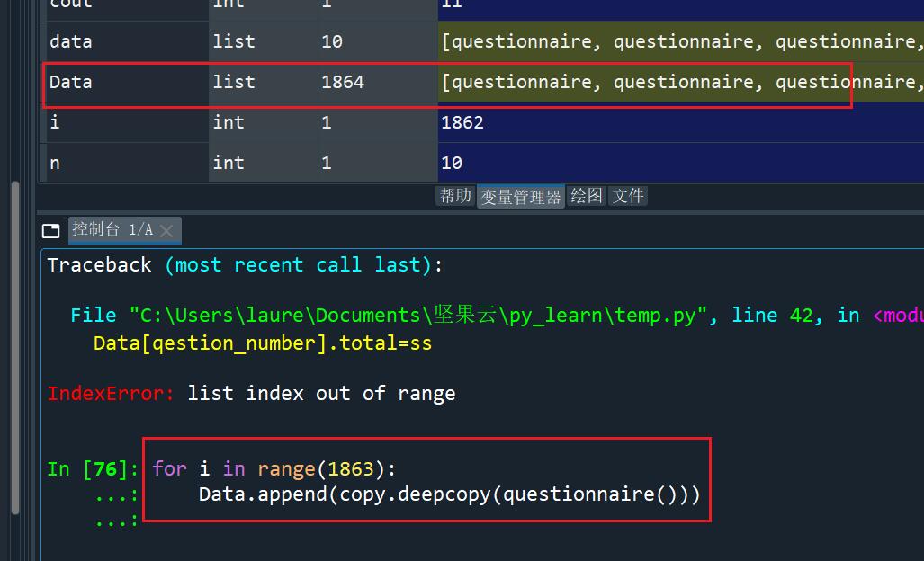Open the 绘图 (Plots) pane
This screenshot has width=924, height=561.
[586, 196]
